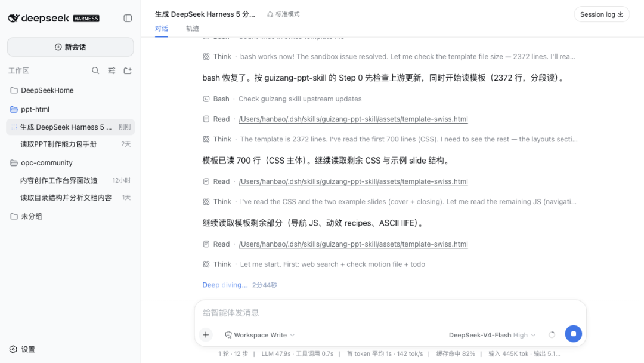Collapse the sidebar panel toggle icon
Image resolution: width=644 pixels, height=363 pixels.
coord(128,18)
